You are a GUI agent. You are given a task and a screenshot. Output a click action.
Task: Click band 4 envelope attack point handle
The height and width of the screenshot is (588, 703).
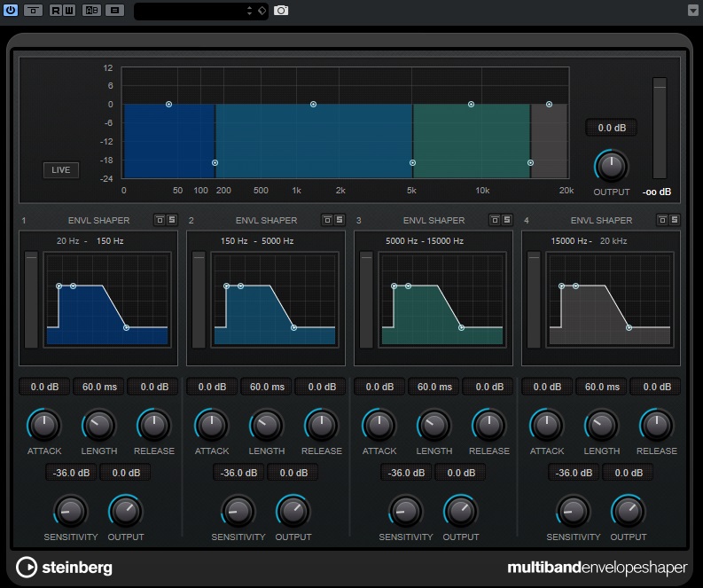click(x=561, y=286)
